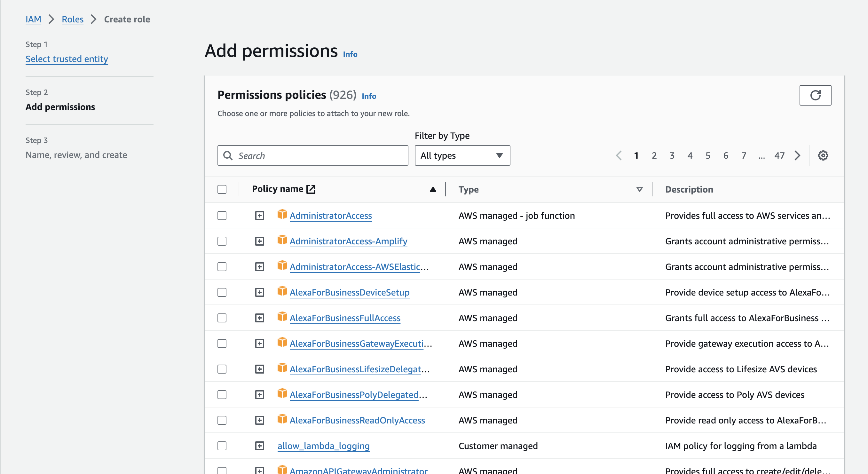Open table preferences gear icon
The height and width of the screenshot is (474, 868).
point(823,155)
